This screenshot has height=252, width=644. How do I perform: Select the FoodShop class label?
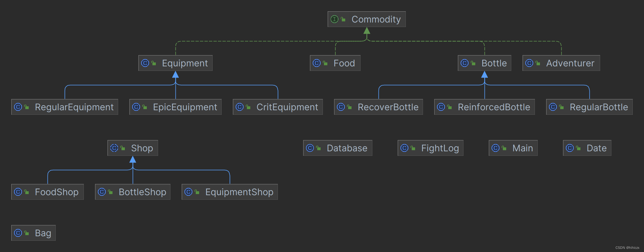[57, 192]
